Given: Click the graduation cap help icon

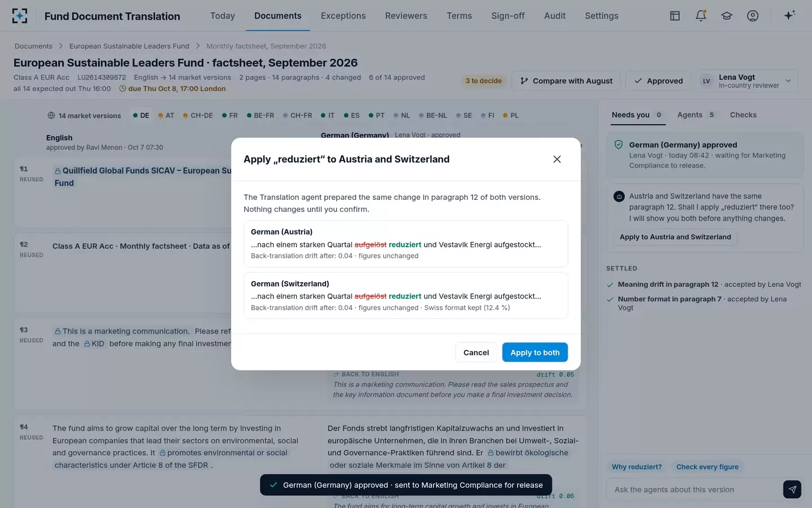Looking at the screenshot, I should click(727, 16).
